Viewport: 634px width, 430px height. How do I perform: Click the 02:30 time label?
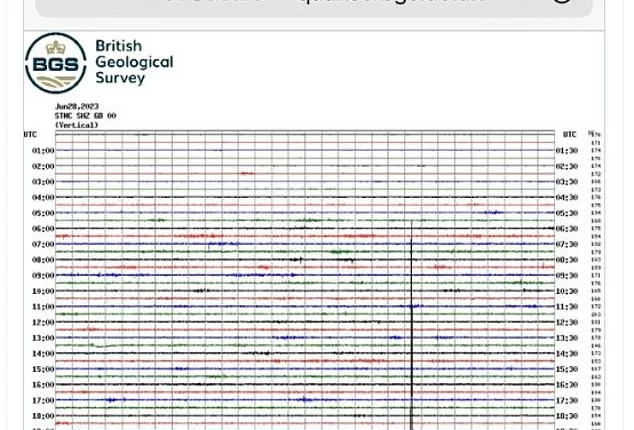click(x=567, y=166)
